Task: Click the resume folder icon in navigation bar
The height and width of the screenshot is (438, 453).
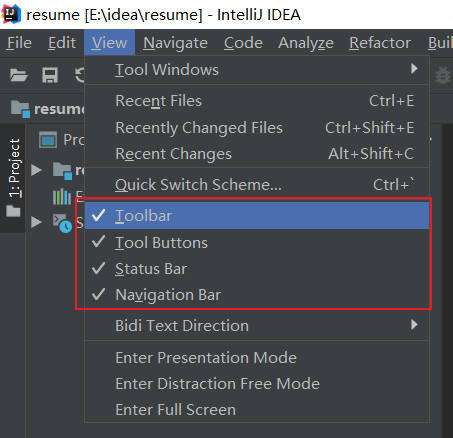Action: coord(20,109)
